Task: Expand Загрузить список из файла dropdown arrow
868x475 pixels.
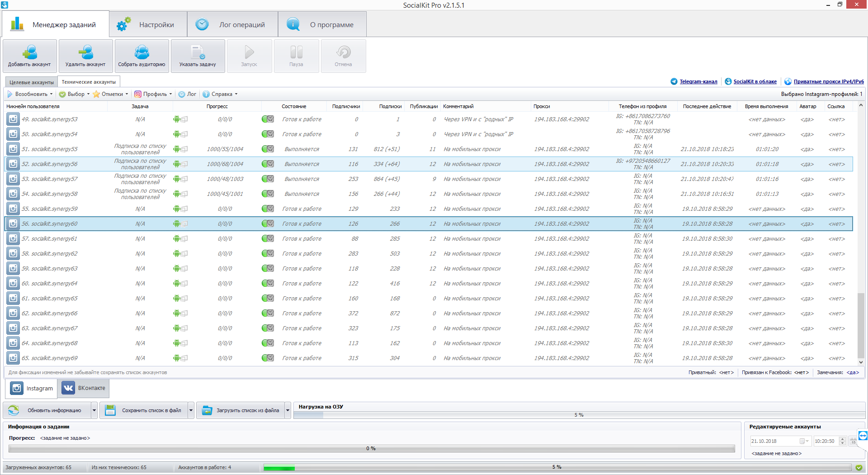Action: (288, 410)
